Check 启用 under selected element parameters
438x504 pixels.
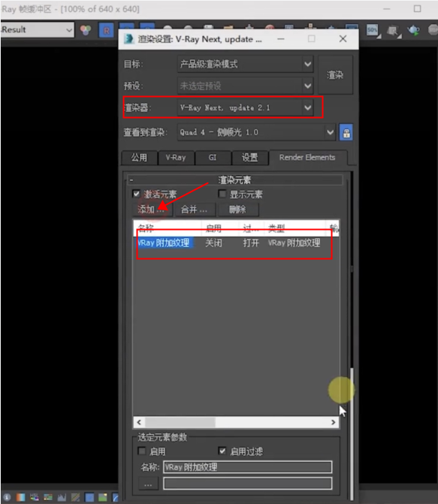pyautogui.click(x=142, y=451)
